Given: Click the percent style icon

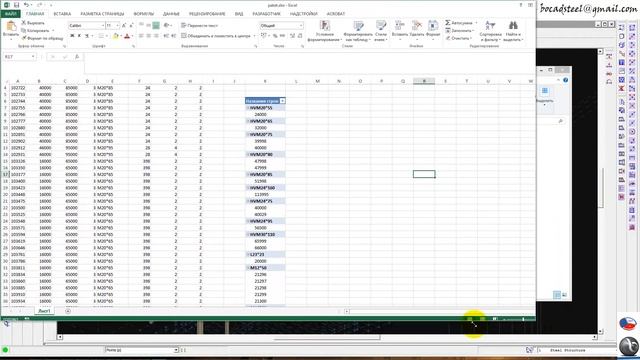Looking at the screenshot, I should pyautogui.click(x=275, y=36).
